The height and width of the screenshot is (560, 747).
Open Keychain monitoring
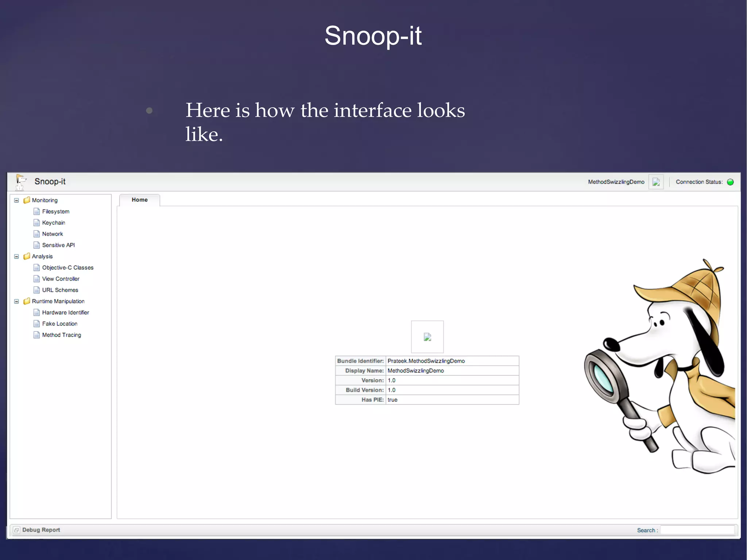click(54, 223)
